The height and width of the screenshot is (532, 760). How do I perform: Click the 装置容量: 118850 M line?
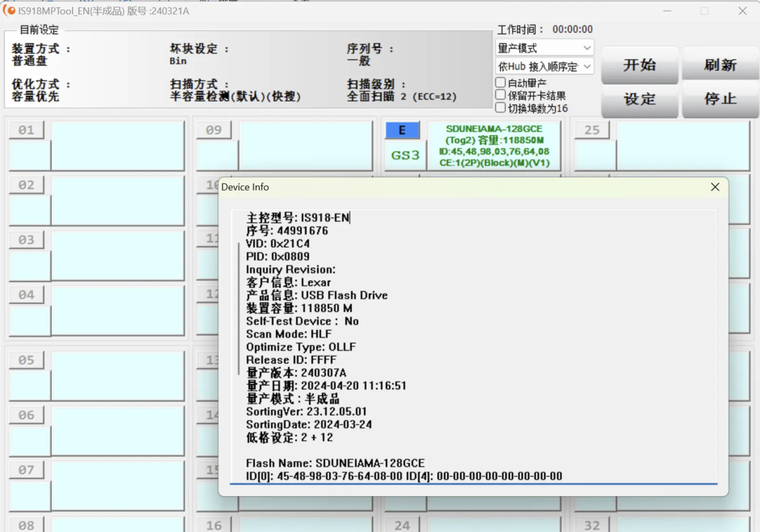[x=299, y=308]
